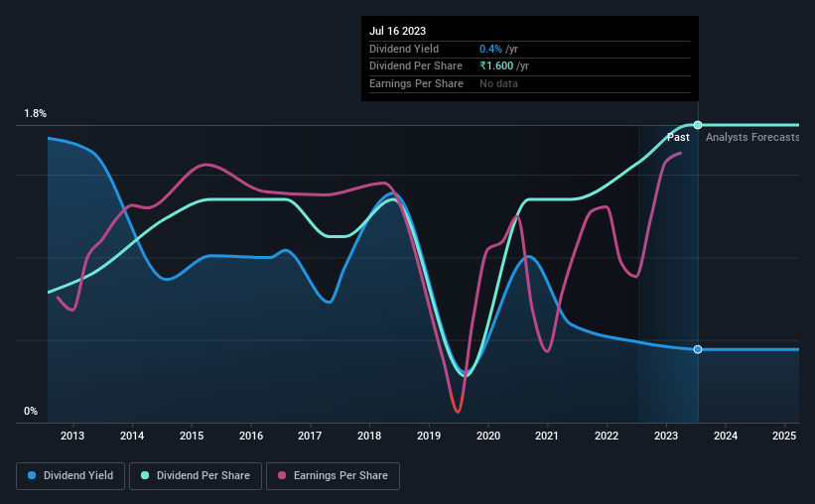Toggle the Dividend Per Share legend button

coord(196,476)
